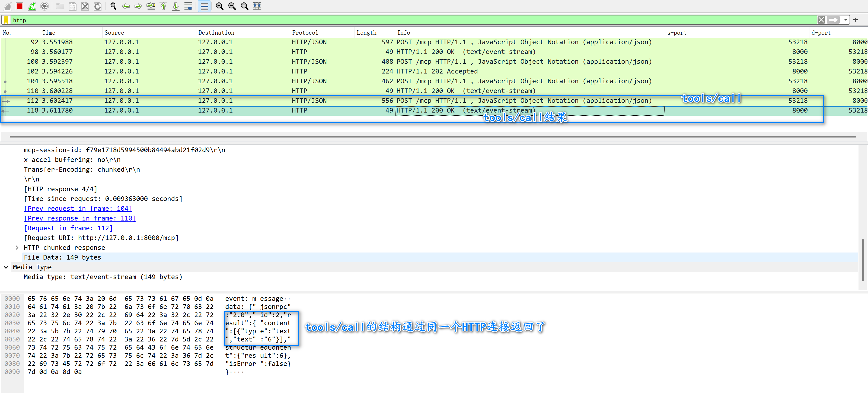Close this capture file via X icon
Viewport: 868px width, 393px height.
tap(85, 6)
